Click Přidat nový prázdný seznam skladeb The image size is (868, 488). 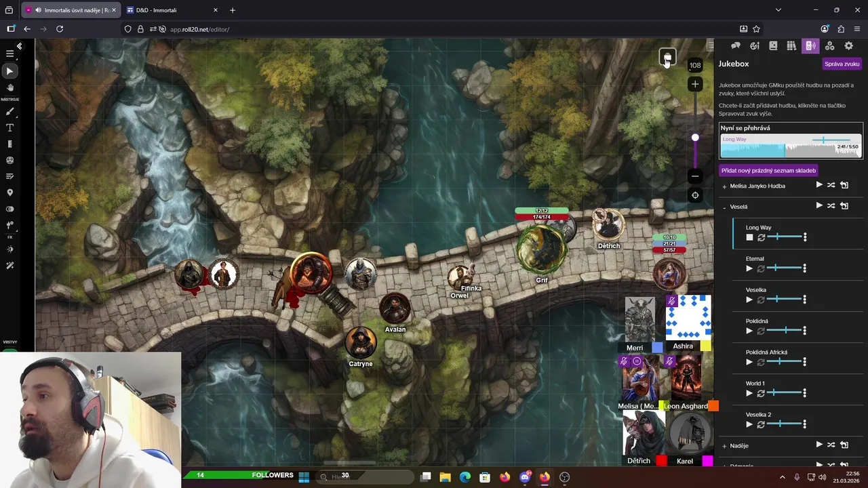[x=768, y=171]
